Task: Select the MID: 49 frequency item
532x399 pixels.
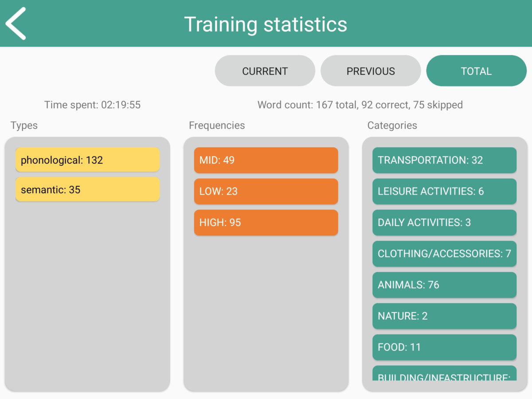Action: click(x=266, y=160)
